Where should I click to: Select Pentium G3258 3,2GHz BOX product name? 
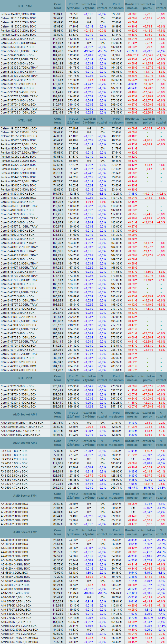click(x=18, y=161)
